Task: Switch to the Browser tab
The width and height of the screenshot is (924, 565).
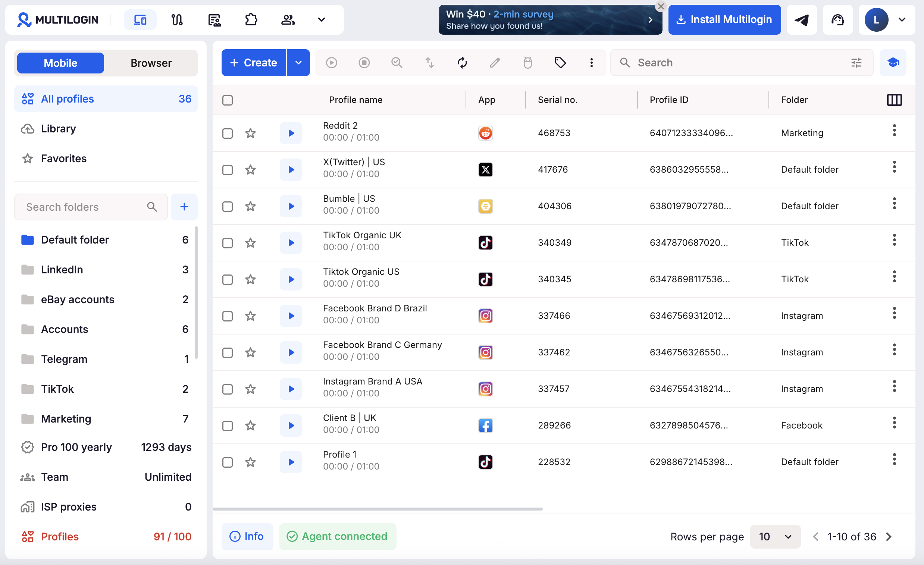Action: pos(151,63)
